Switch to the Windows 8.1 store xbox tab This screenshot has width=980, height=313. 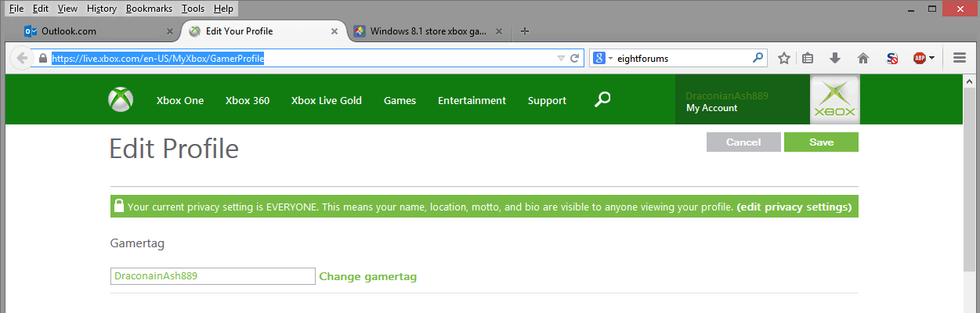pos(427,31)
